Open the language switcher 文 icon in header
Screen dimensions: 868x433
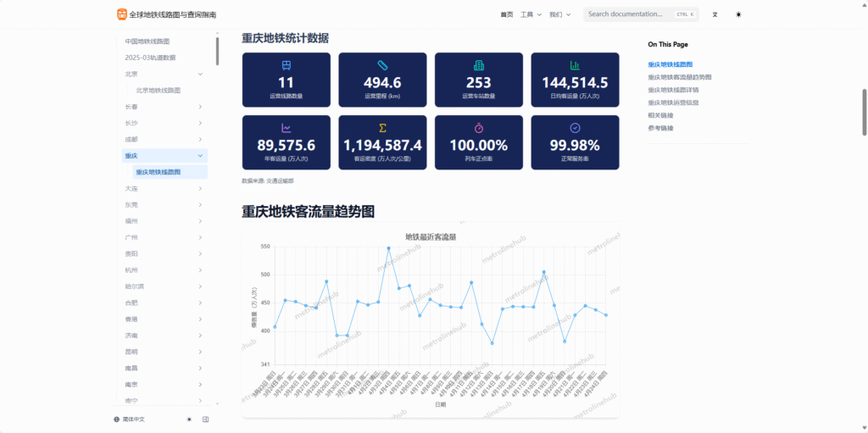(715, 14)
